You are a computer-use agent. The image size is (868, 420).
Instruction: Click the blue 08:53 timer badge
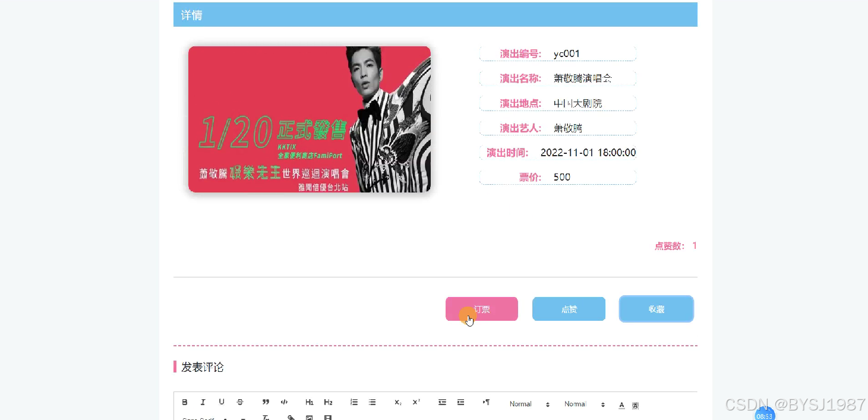pyautogui.click(x=765, y=415)
